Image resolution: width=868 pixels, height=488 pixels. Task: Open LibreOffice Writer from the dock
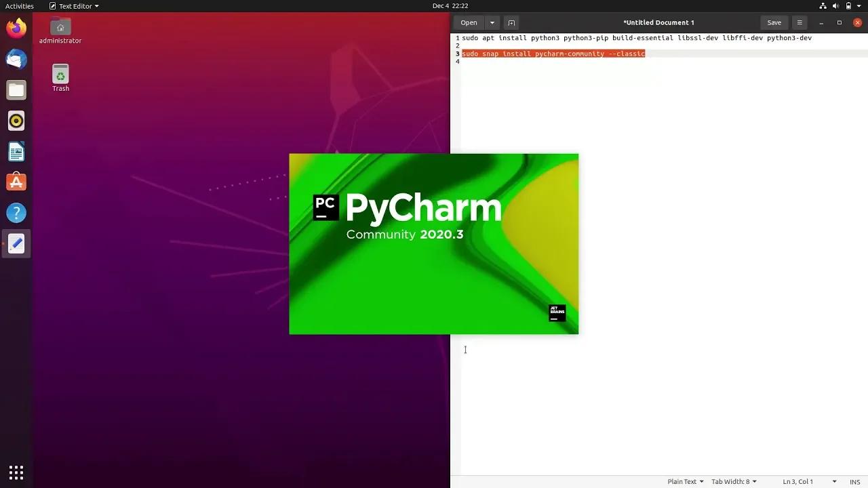click(x=16, y=151)
